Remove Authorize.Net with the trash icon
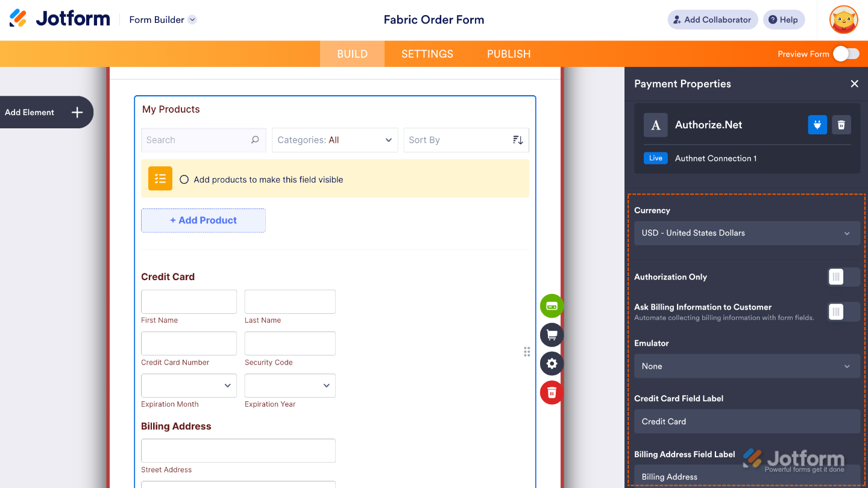 tap(841, 125)
